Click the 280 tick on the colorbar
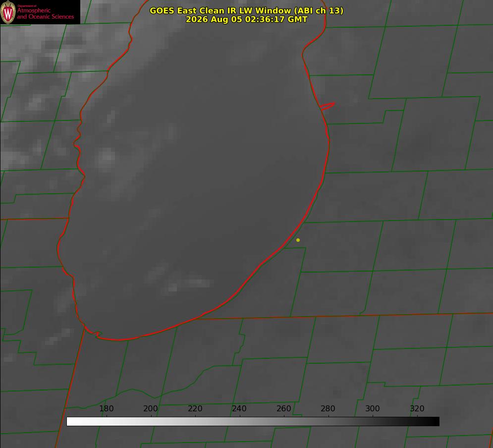This screenshot has height=448, width=493. click(328, 408)
